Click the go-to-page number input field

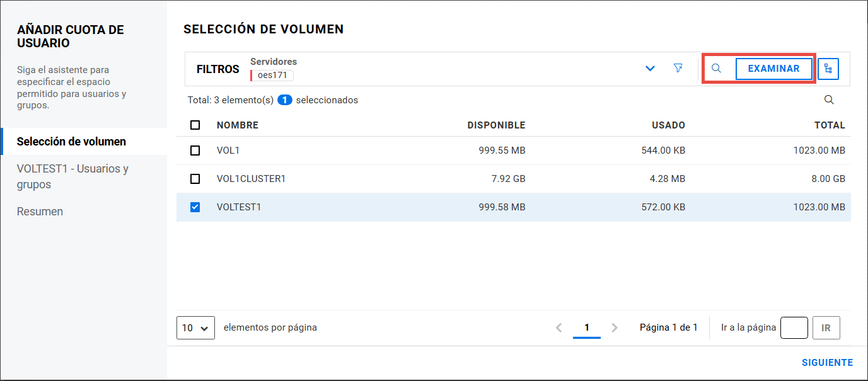794,327
